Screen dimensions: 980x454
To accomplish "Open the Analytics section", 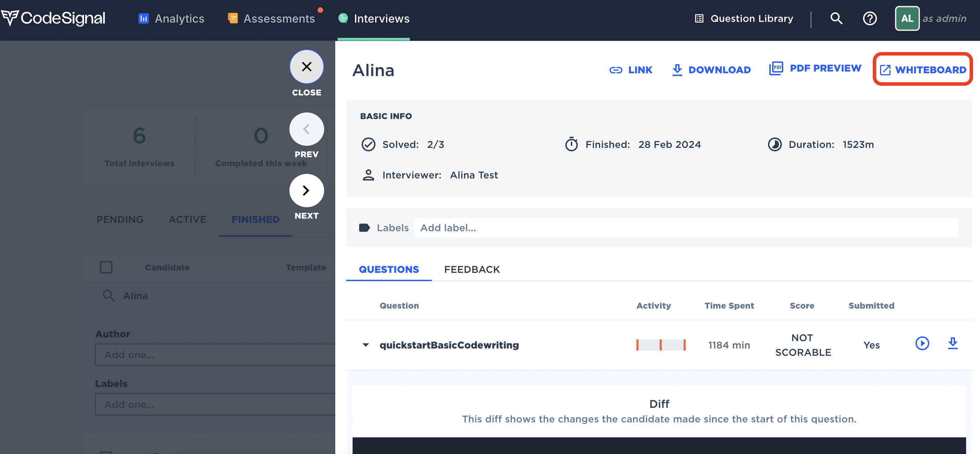I will point(171,18).
